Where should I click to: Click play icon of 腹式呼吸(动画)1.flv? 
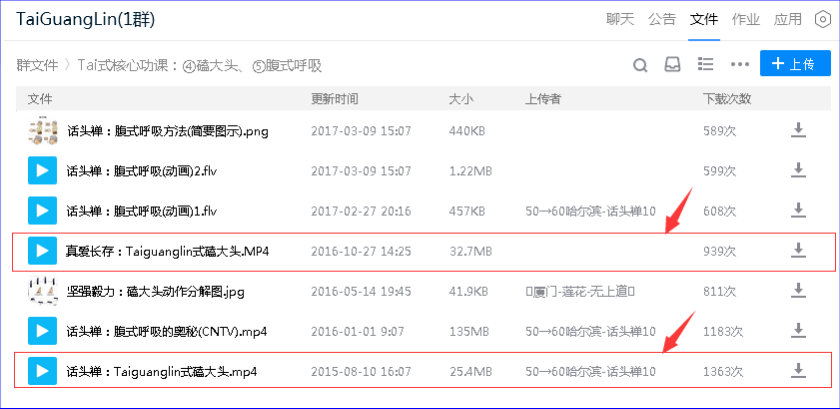[42, 210]
